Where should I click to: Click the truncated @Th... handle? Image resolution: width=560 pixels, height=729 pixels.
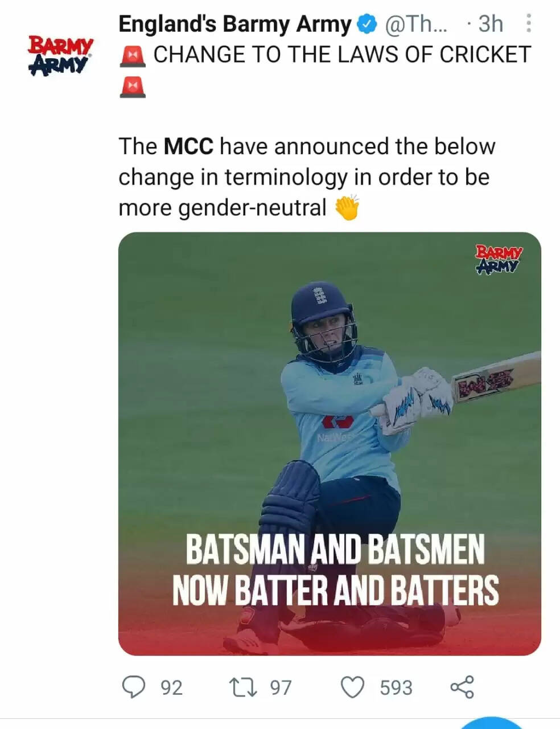416,24
